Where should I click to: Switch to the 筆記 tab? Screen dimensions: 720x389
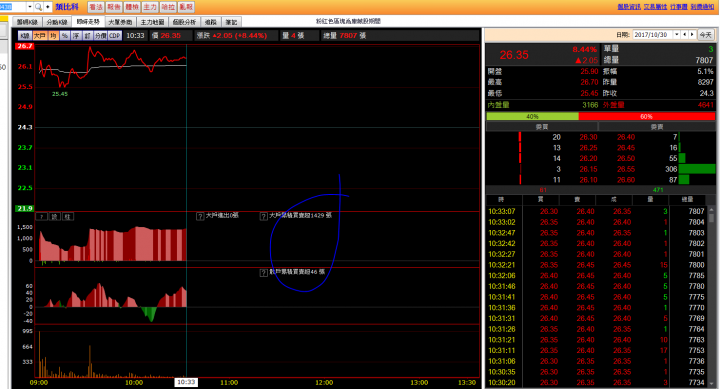231,22
